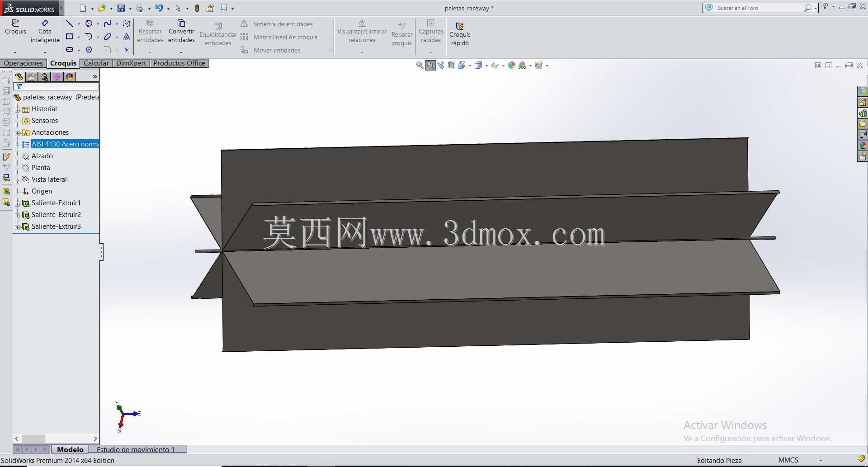Open a file using the folder icon
Image resolution: width=868 pixels, height=467 pixels.
click(102, 8)
